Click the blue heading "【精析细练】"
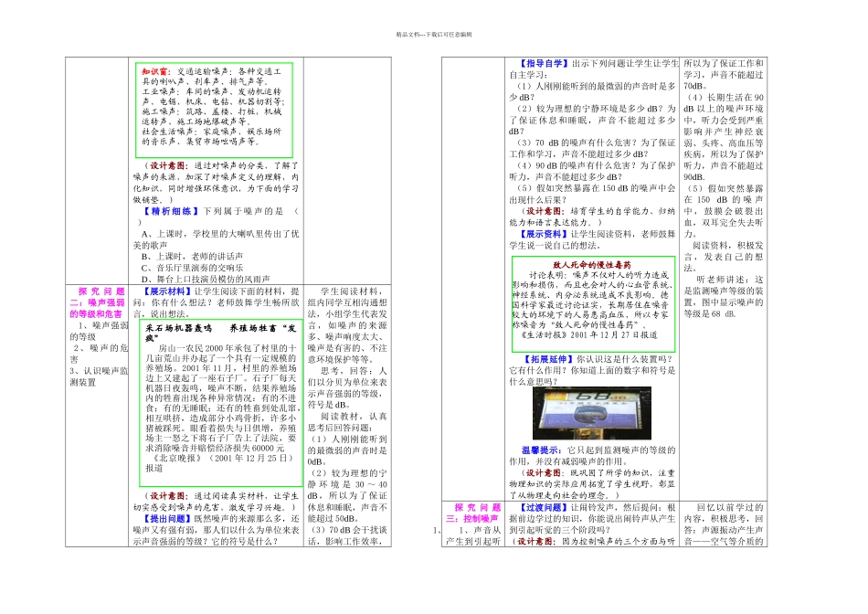 tap(171, 211)
